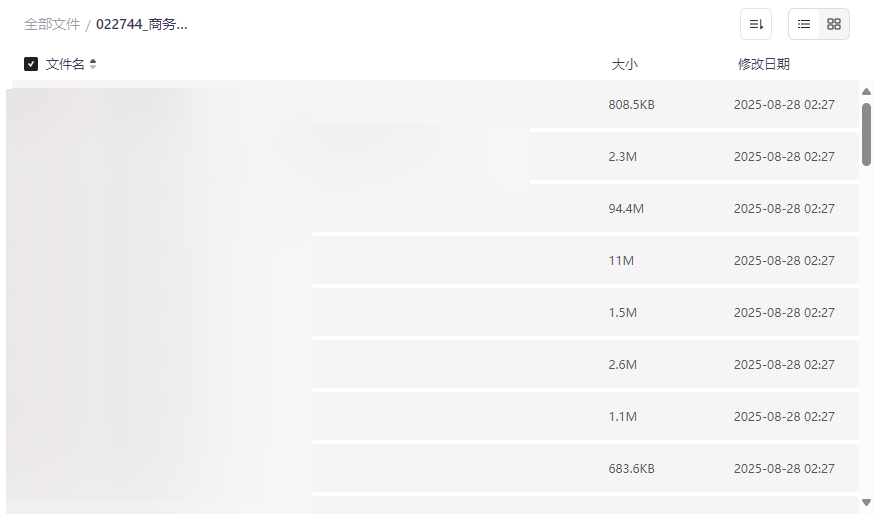Switch to list view

click(804, 24)
